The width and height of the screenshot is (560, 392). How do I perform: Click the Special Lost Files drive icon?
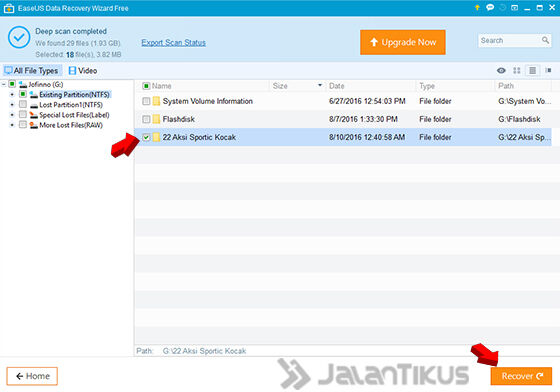pyautogui.click(x=34, y=115)
